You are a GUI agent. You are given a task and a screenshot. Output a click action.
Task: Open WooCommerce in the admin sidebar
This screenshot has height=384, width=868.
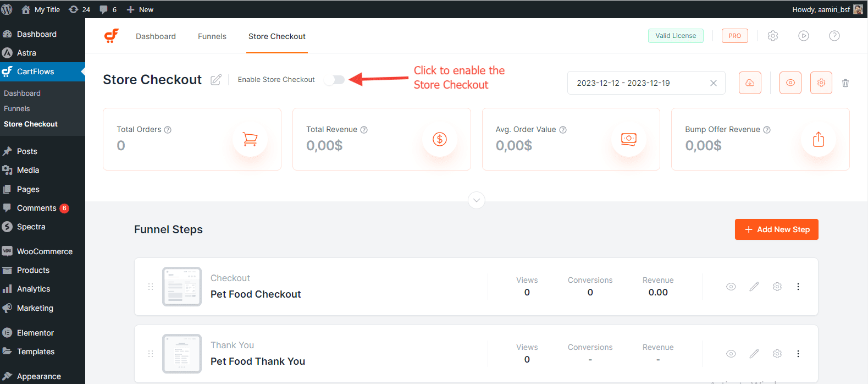coord(45,251)
